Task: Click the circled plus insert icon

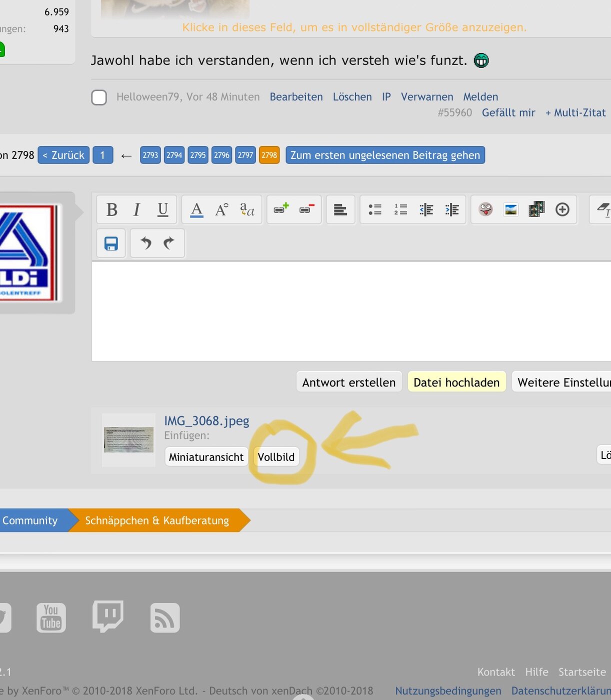Action: coord(562,209)
